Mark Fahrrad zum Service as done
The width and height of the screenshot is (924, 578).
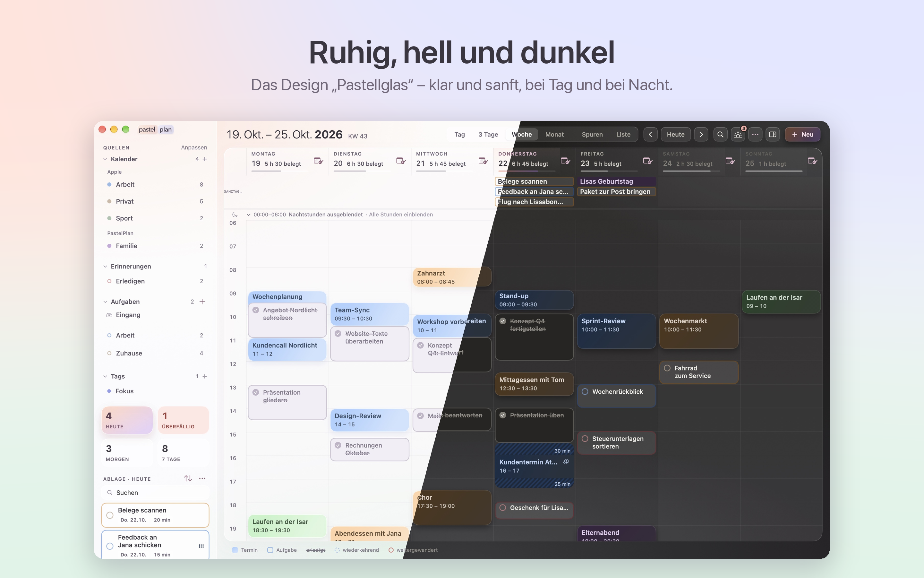pyautogui.click(x=667, y=368)
